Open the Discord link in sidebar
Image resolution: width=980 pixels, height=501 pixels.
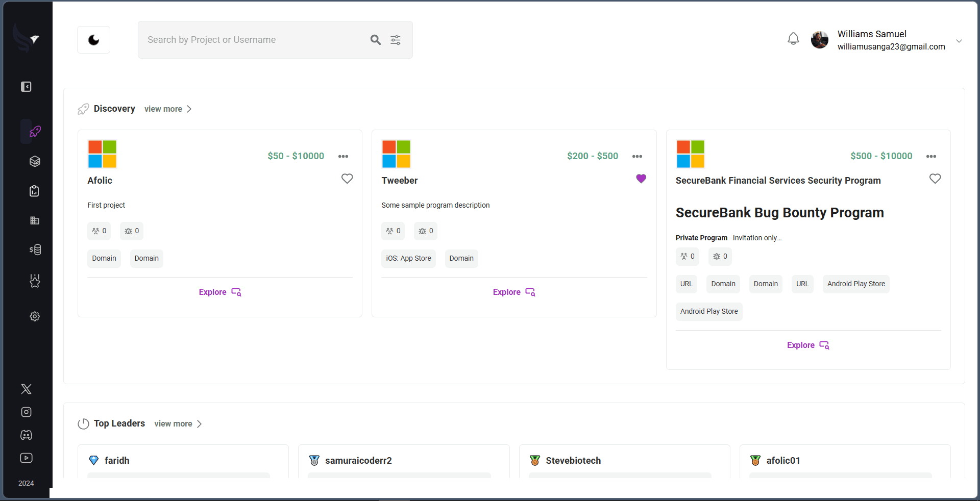(x=26, y=435)
